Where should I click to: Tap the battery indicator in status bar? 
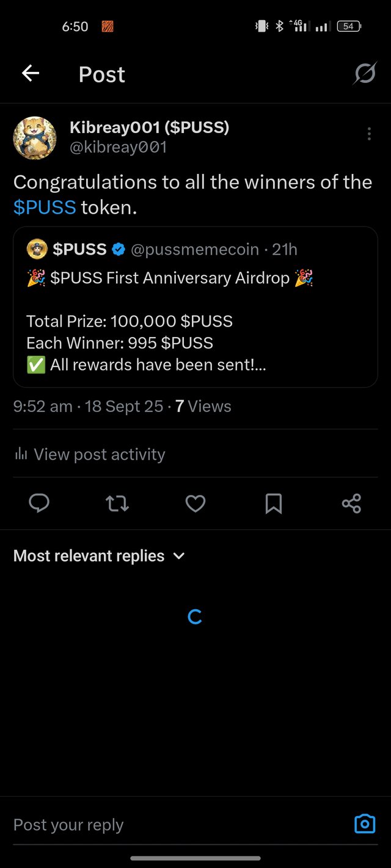point(349,26)
